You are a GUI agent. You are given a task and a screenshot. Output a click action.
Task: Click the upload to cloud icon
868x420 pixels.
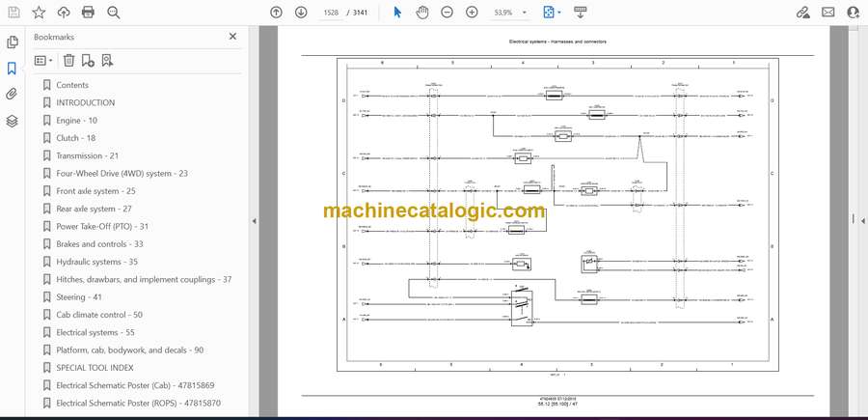pyautogui.click(x=64, y=13)
